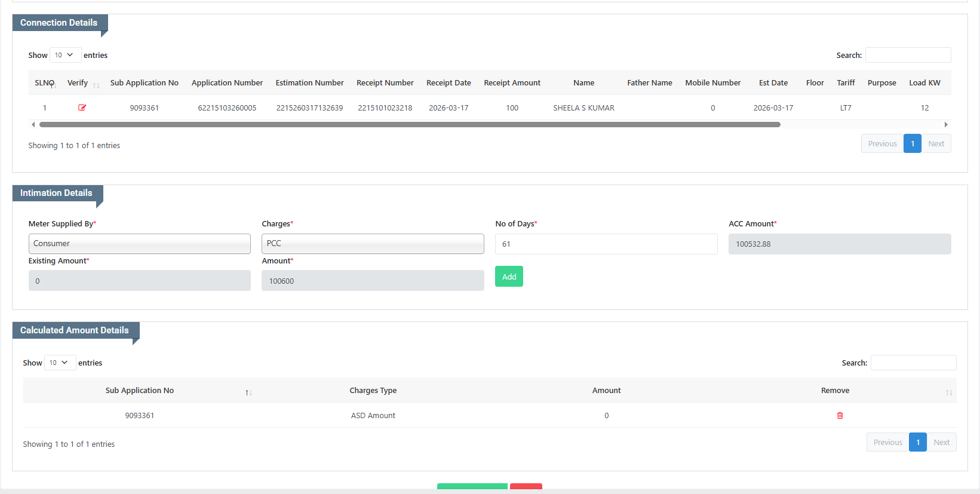
Task: Click right arrow of horizontal scrollbar
Action: click(946, 125)
